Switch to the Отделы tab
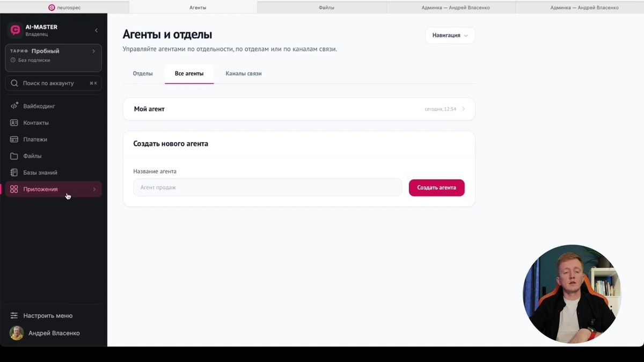 (143, 73)
